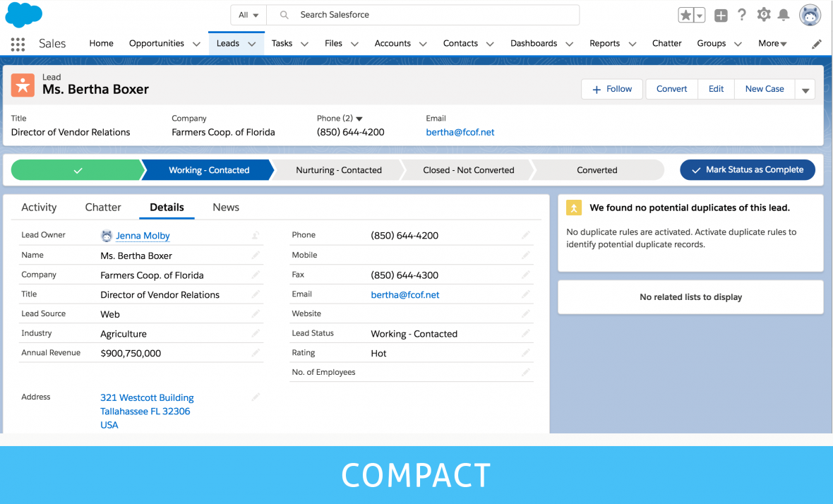Image resolution: width=833 pixels, height=504 pixels.
Task: Click Jenna Molby's avatar icon
Action: pos(108,235)
